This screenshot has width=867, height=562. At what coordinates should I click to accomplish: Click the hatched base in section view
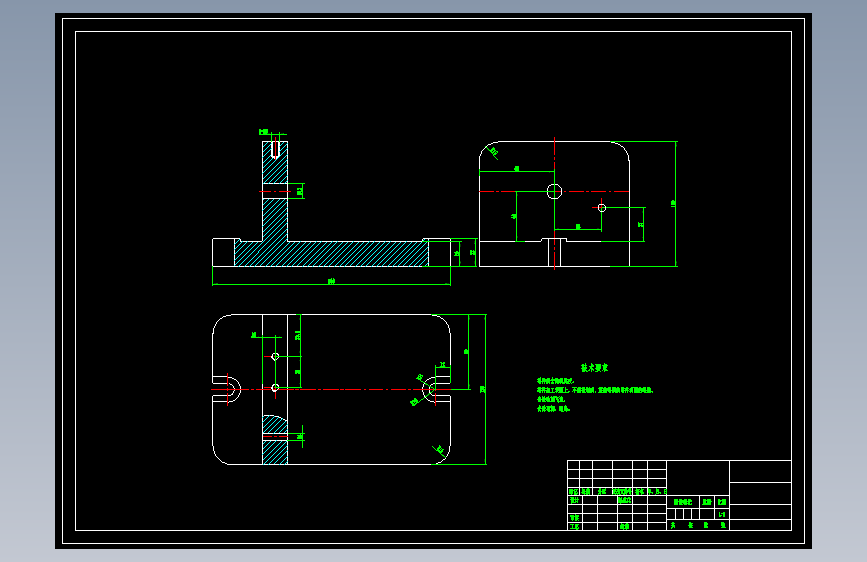pos(331,254)
